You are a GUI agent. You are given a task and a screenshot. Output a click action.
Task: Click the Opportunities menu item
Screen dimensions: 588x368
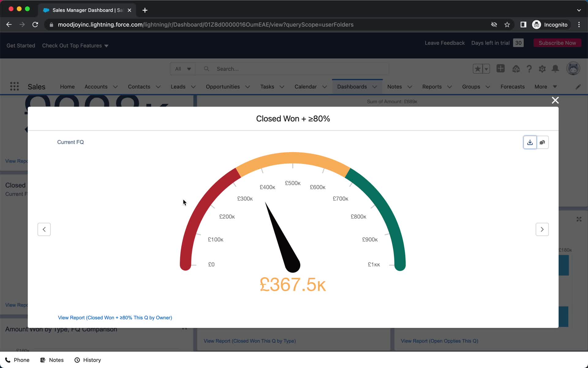pos(223,86)
